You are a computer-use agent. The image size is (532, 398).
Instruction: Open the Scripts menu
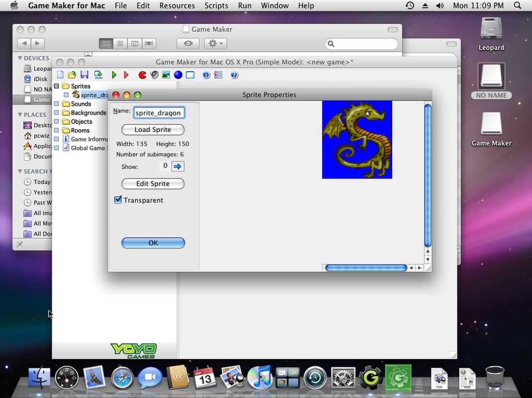pyautogui.click(x=216, y=6)
